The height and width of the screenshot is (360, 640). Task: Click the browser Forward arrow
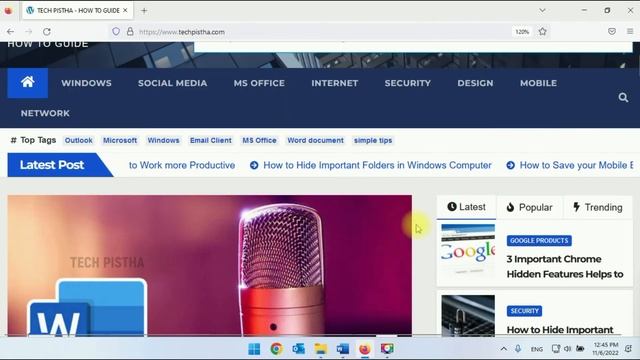29,31
